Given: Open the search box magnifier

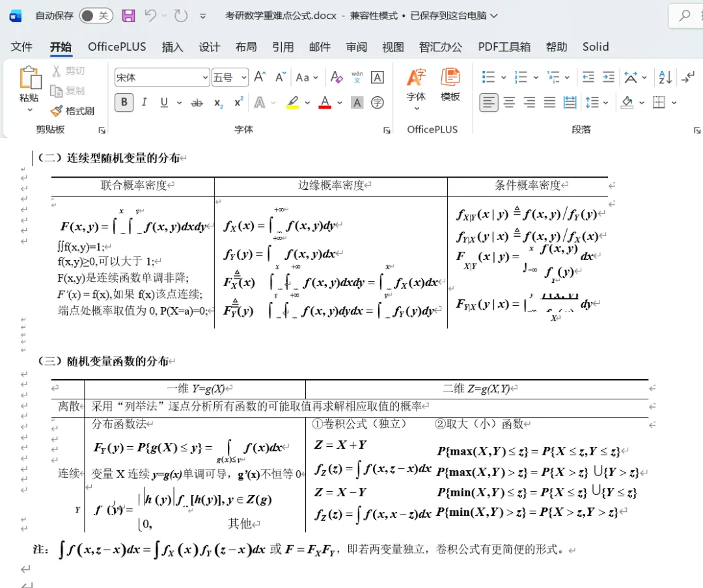Looking at the screenshot, I should (684, 16).
